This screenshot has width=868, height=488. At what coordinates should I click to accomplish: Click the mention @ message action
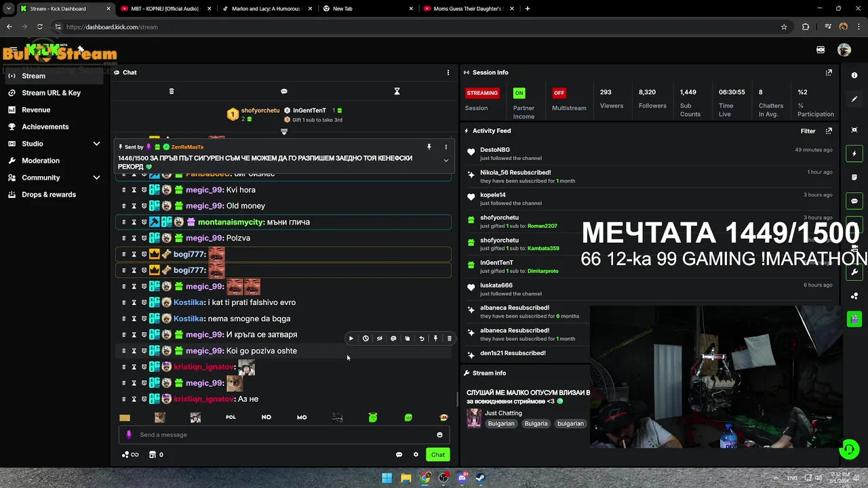coord(393,338)
